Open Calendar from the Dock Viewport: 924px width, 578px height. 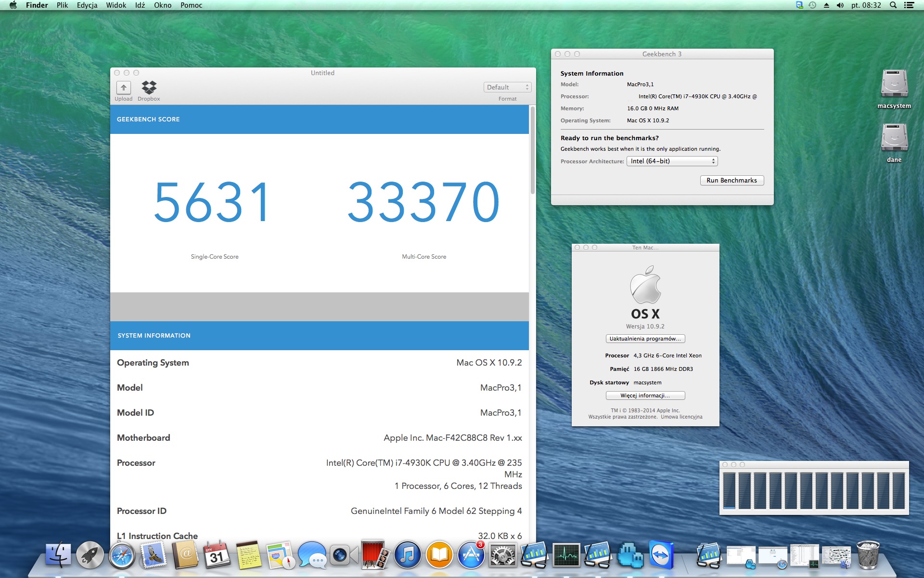click(x=217, y=555)
